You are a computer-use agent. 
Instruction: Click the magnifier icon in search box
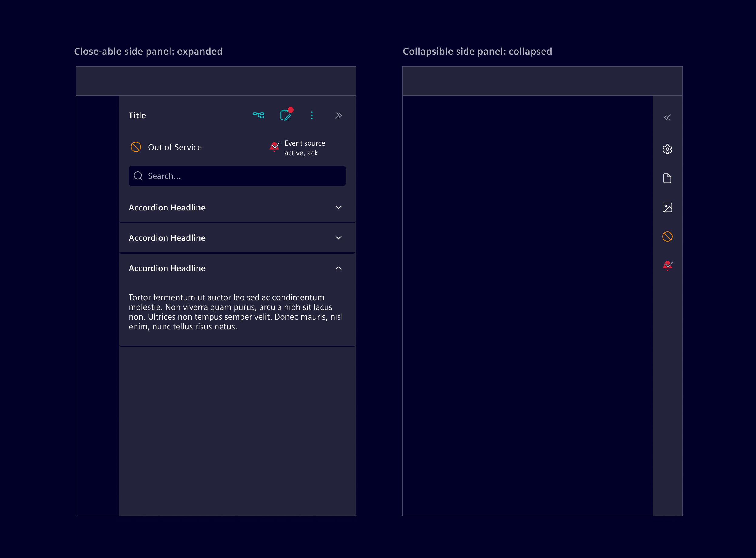click(x=138, y=176)
